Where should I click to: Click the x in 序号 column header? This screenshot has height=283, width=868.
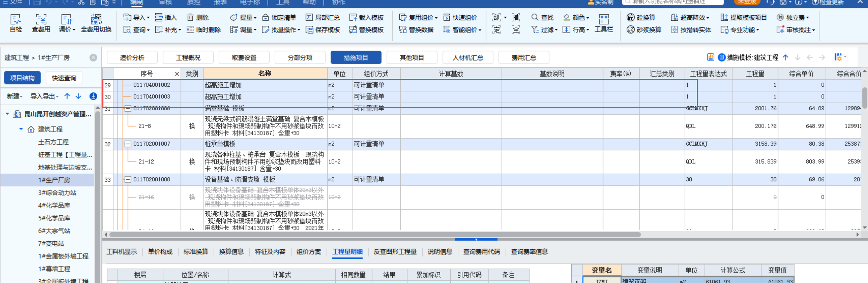(177, 74)
